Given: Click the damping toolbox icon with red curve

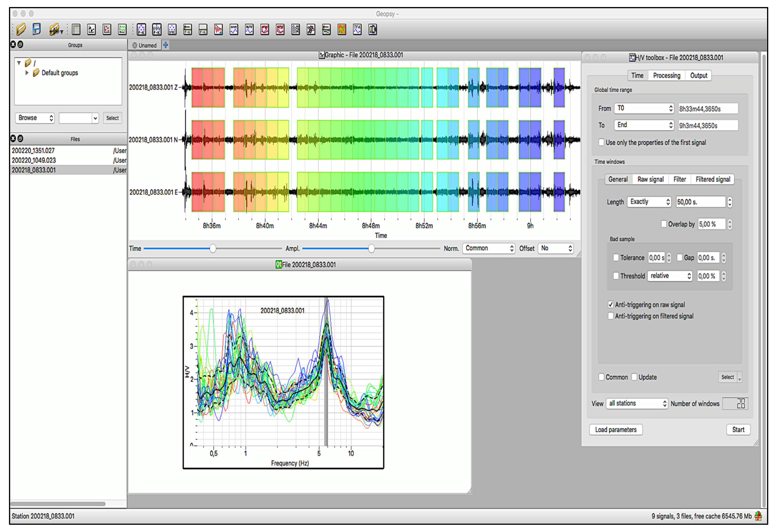Looking at the screenshot, I should (x=218, y=30).
